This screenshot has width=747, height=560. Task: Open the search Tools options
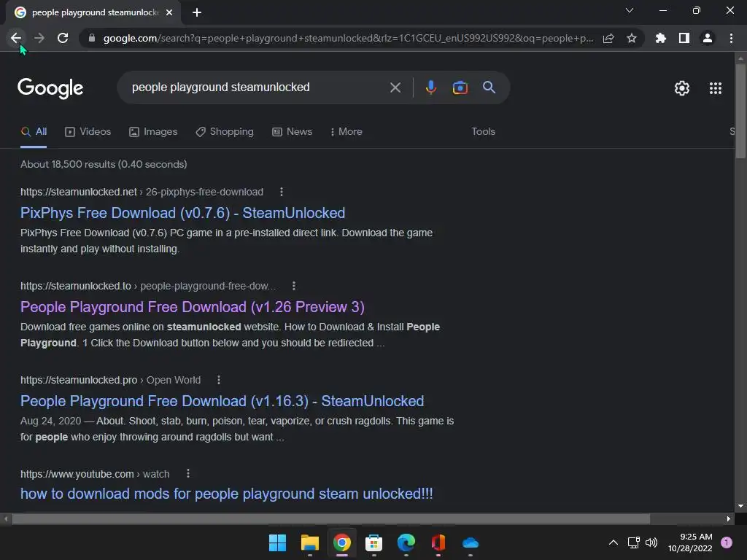(x=483, y=132)
